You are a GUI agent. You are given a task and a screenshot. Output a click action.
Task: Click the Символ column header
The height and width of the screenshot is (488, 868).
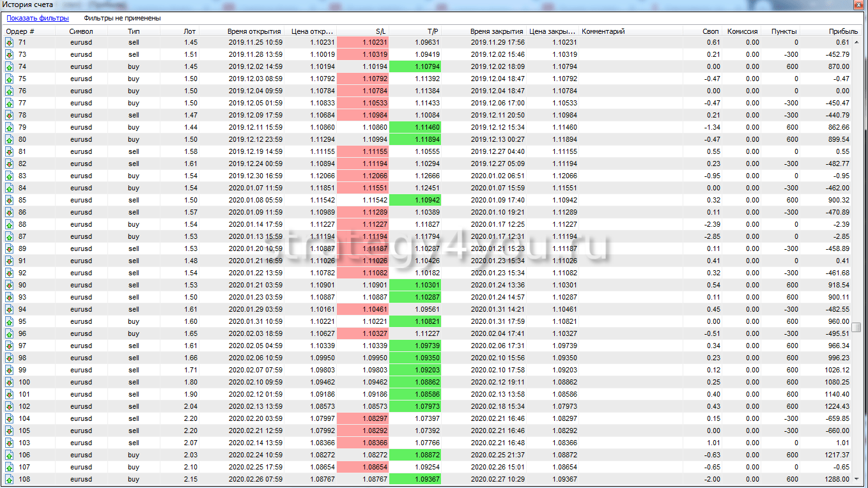point(81,31)
